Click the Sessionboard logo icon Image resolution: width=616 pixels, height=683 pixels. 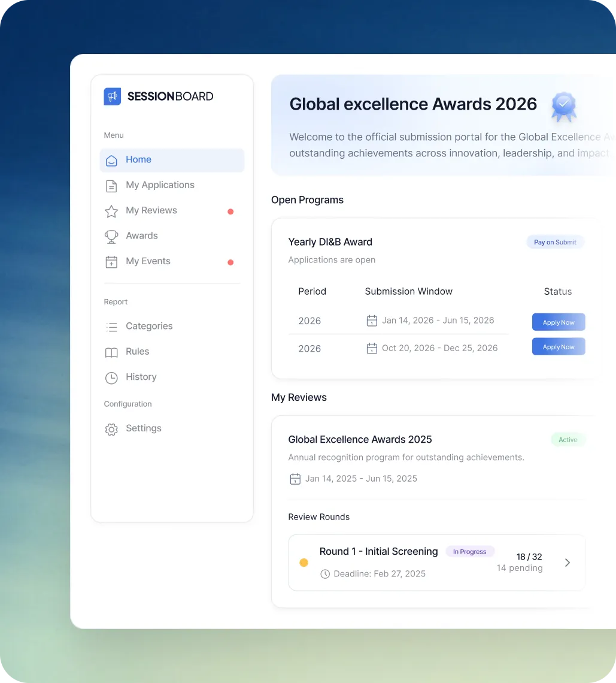tap(112, 96)
